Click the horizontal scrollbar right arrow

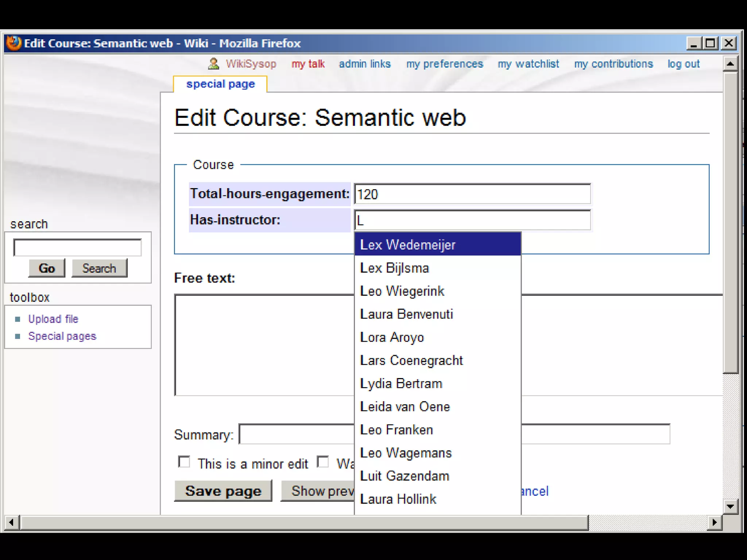pyautogui.click(x=714, y=522)
